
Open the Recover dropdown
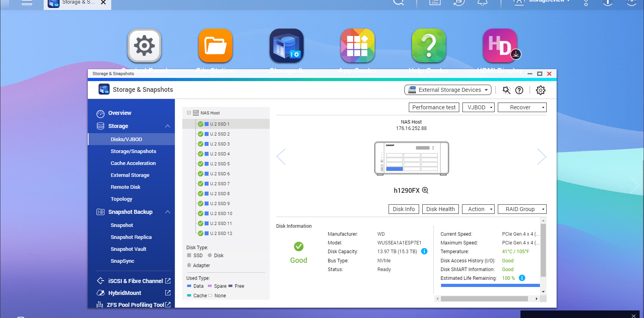[522, 107]
